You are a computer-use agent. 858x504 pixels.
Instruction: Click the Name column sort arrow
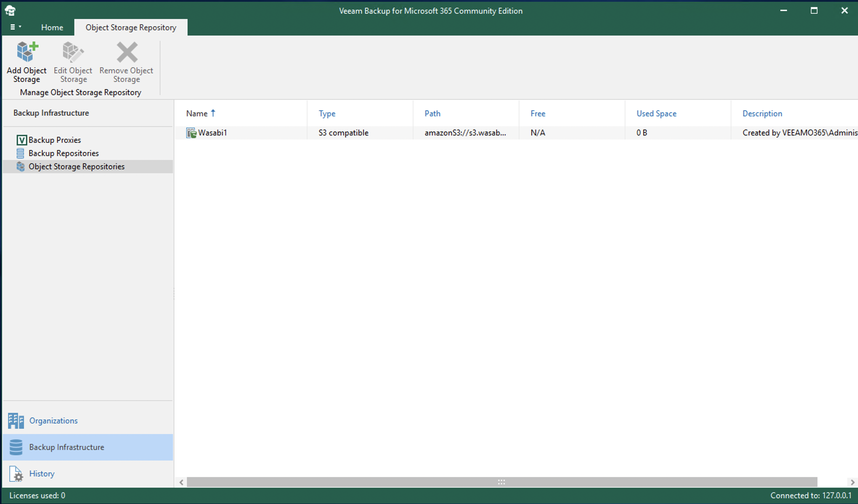(213, 113)
